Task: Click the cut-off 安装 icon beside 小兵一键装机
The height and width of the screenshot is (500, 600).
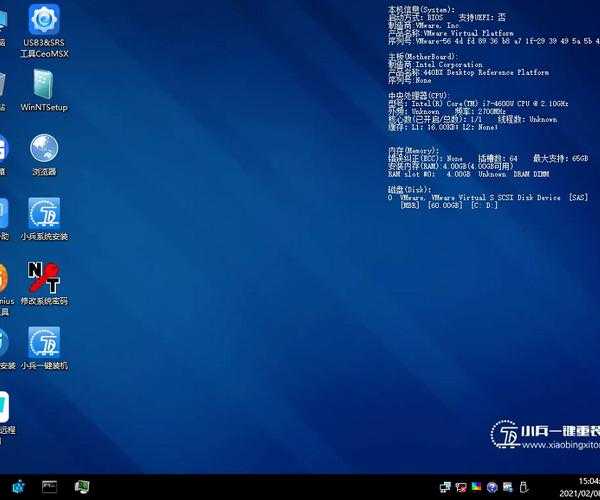Action: coord(5,343)
